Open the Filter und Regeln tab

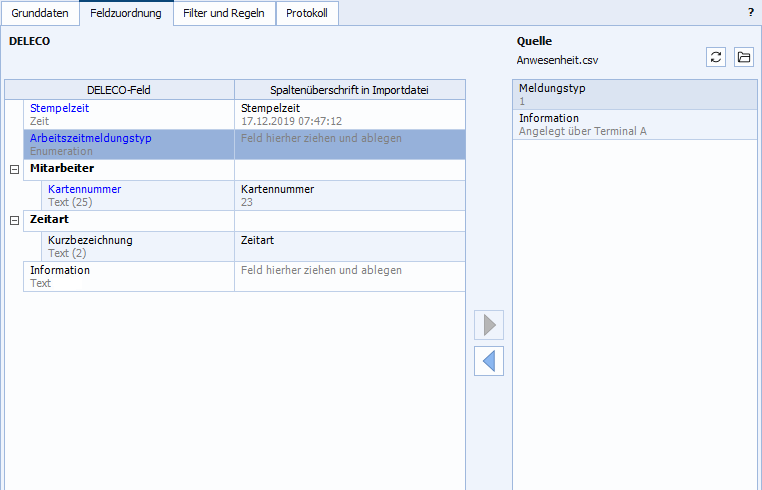point(223,13)
